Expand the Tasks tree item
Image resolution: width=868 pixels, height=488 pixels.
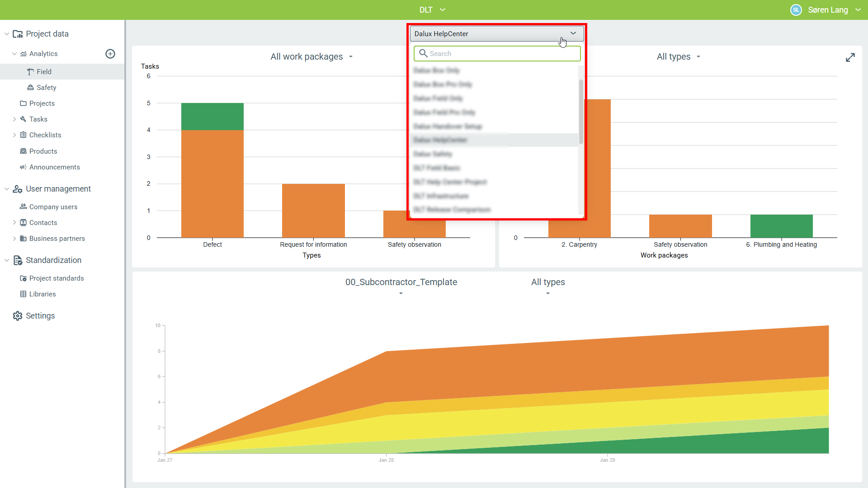click(x=14, y=119)
